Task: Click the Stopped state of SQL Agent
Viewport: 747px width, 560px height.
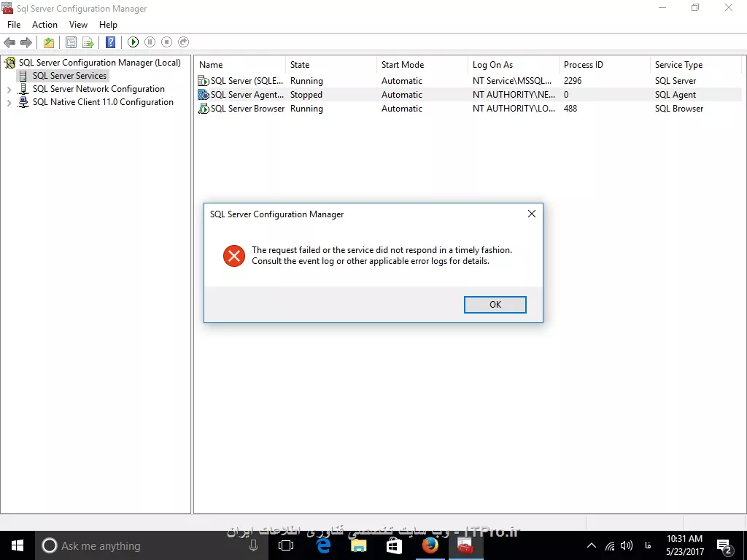Action: pos(306,95)
